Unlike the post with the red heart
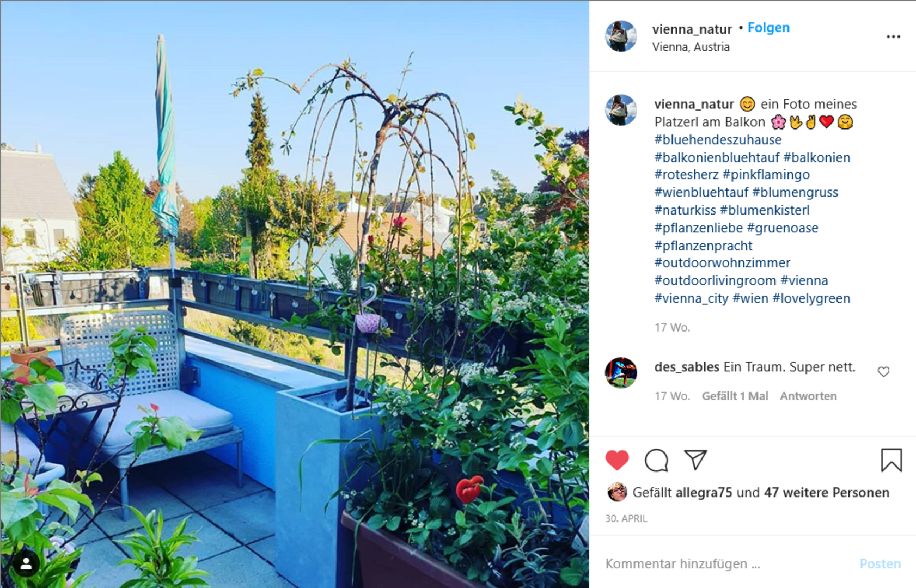Image resolution: width=916 pixels, height=588 pixels. pos(616,461)
